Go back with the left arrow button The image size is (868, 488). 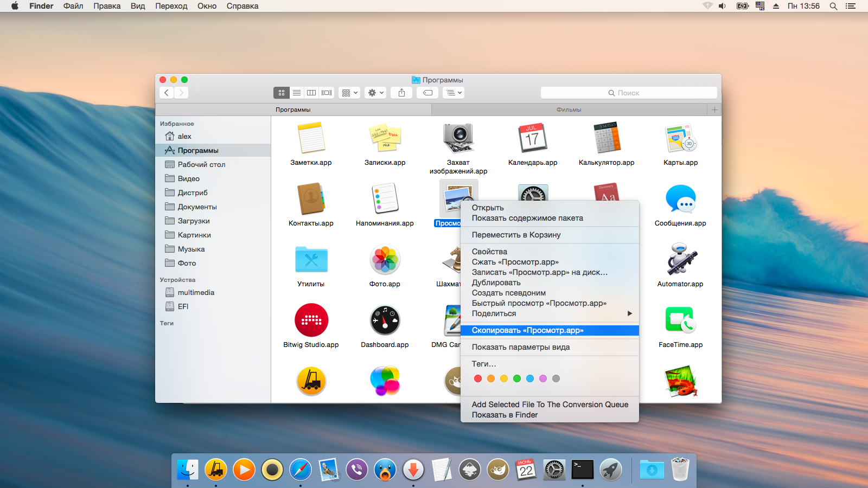pos(167,93)
